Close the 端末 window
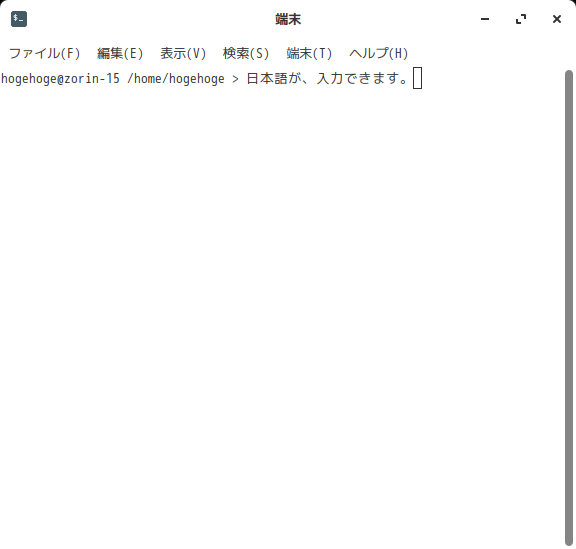Image resolution: width=576 pixels, height=549 pixels. click(557, 19)
